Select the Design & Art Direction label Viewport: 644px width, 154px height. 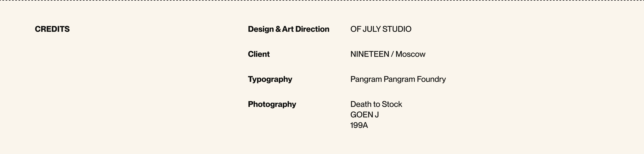coord(288,29)
